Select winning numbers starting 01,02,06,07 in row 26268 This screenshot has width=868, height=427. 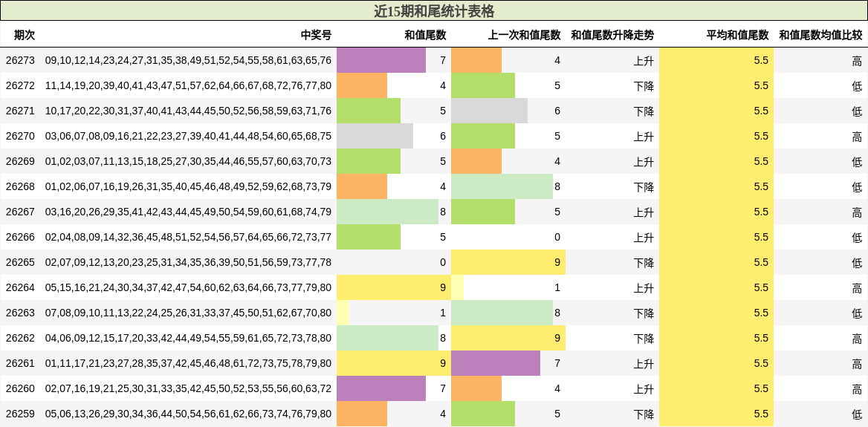(188, 187)
